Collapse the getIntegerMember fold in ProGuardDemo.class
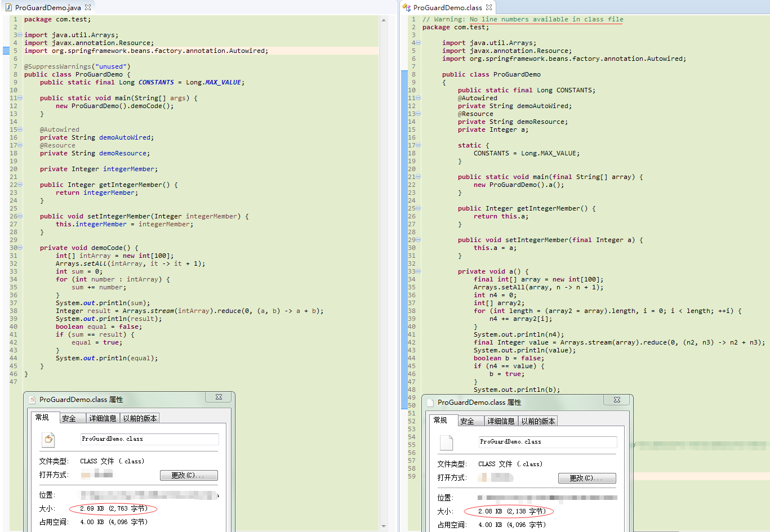 click(x=419, y=208)
